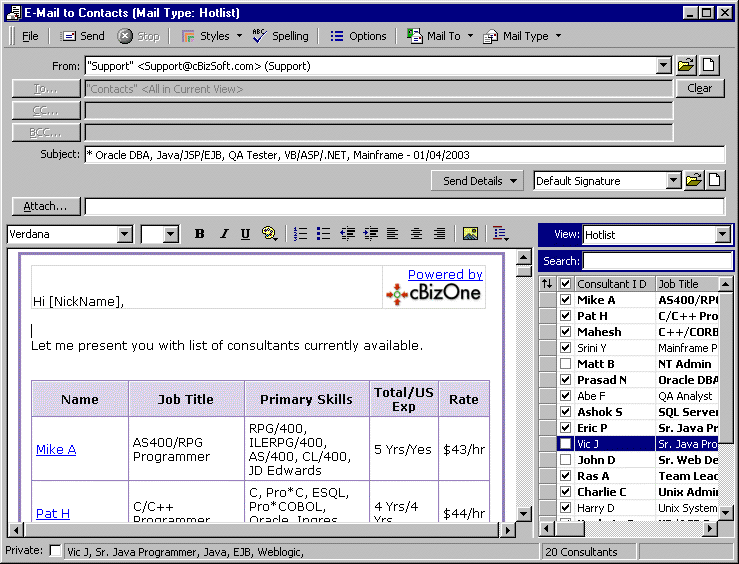Click consultant list horizontal scroll right arrow
Screen dimensions: 739x564
[710, 529]
